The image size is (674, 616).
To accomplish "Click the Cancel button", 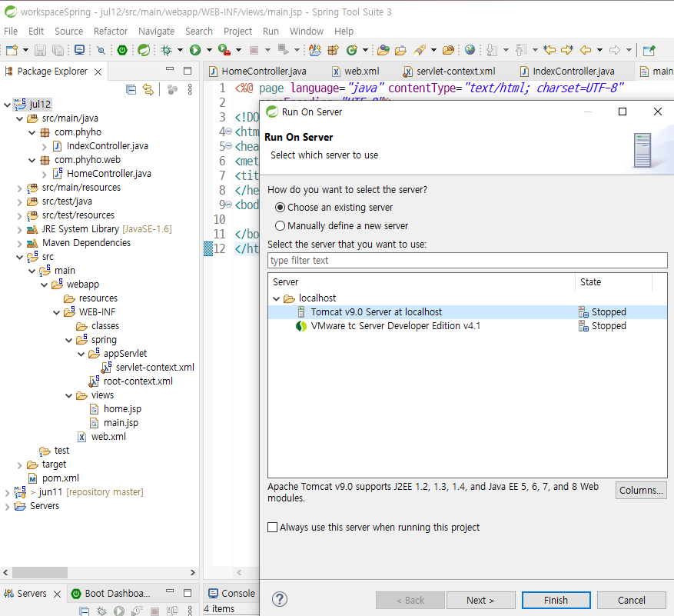I will tap(632, 600).
